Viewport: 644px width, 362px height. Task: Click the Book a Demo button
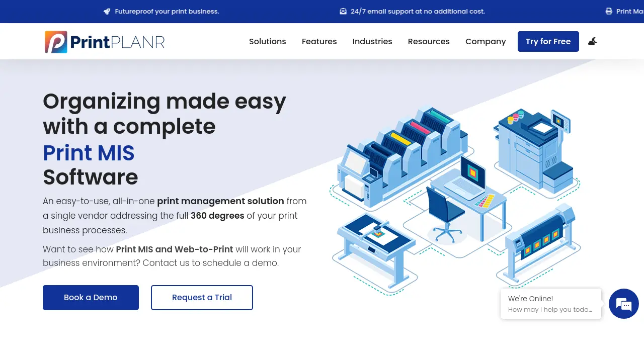click(91, 298)
